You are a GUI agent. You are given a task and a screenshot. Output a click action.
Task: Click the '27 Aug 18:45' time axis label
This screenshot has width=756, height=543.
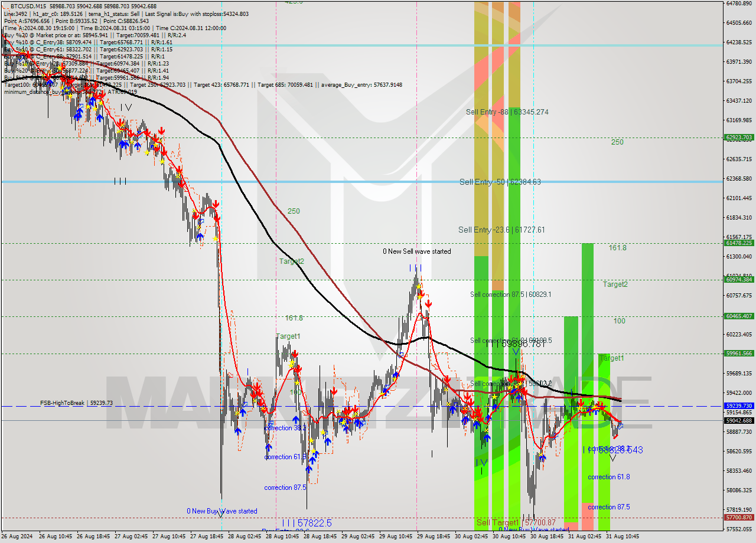206,537
